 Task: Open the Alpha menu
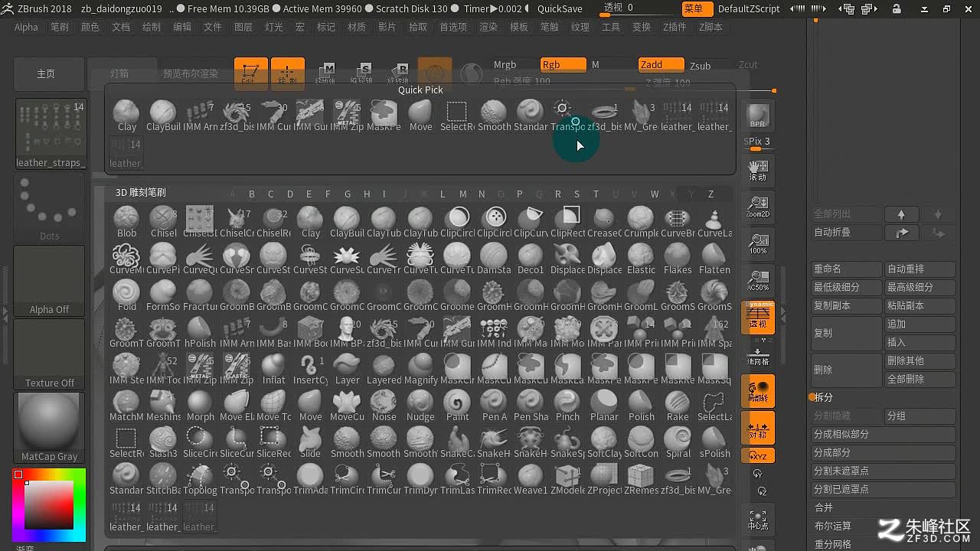tap(26, 27)
